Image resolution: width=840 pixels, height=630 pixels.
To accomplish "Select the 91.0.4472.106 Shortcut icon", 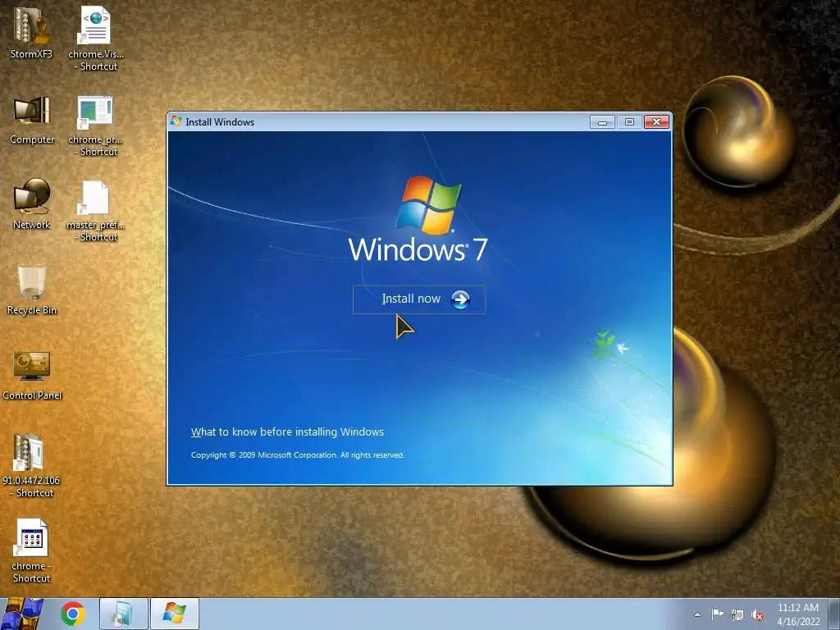I will (31, 466).
